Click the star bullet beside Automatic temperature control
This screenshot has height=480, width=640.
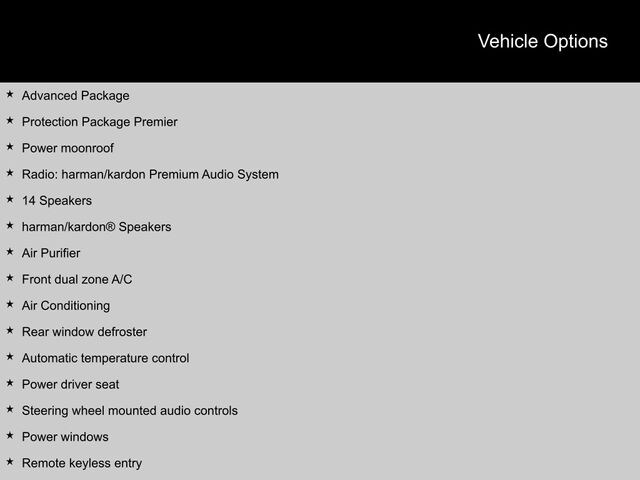10,357
